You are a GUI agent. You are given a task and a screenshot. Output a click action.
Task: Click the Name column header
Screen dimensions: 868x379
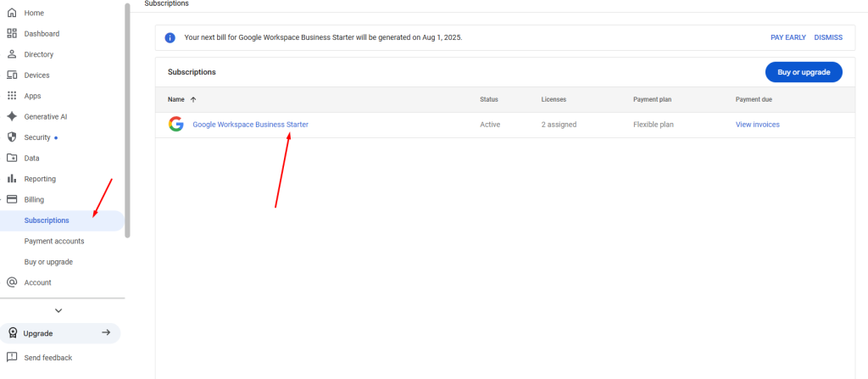click(x=176, y=100)
